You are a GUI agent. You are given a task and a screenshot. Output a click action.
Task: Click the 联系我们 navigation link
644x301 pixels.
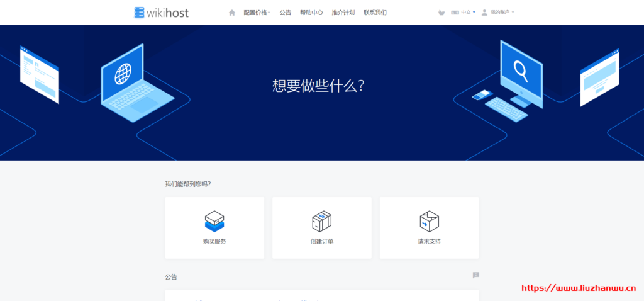click(375, 13)
